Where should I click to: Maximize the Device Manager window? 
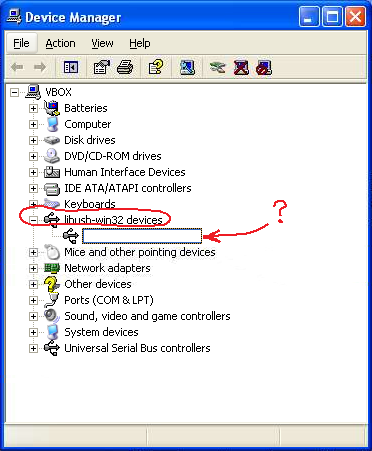click(332, 17)
